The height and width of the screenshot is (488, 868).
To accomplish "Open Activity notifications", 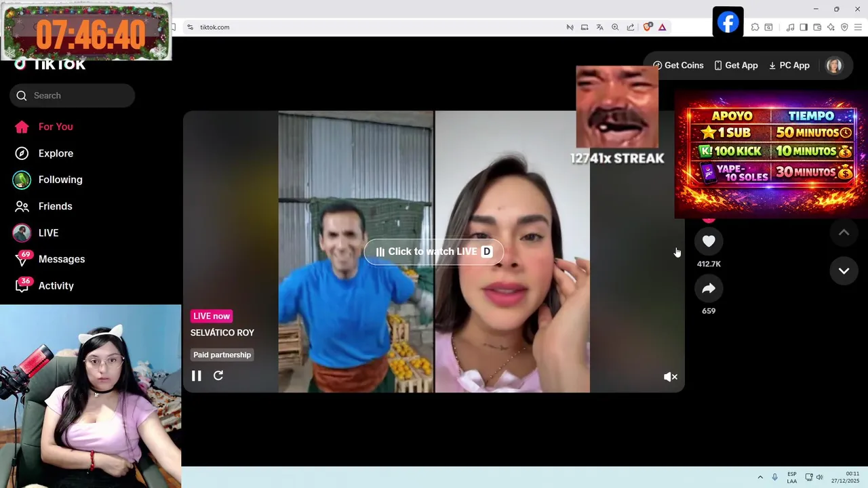I will [45, 285].
